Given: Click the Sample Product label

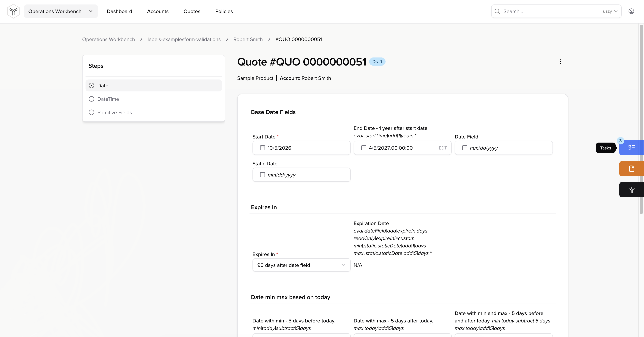Looking at the screenshot, I should [255, 78].
